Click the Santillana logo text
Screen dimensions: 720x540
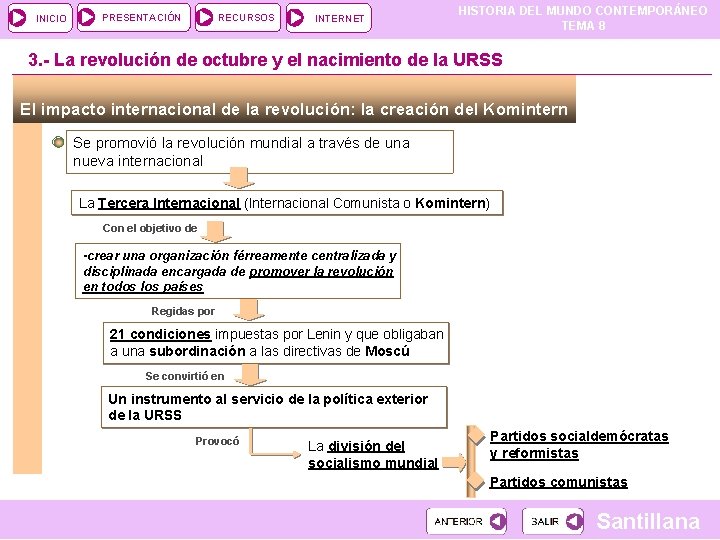[x=648, y=521]
